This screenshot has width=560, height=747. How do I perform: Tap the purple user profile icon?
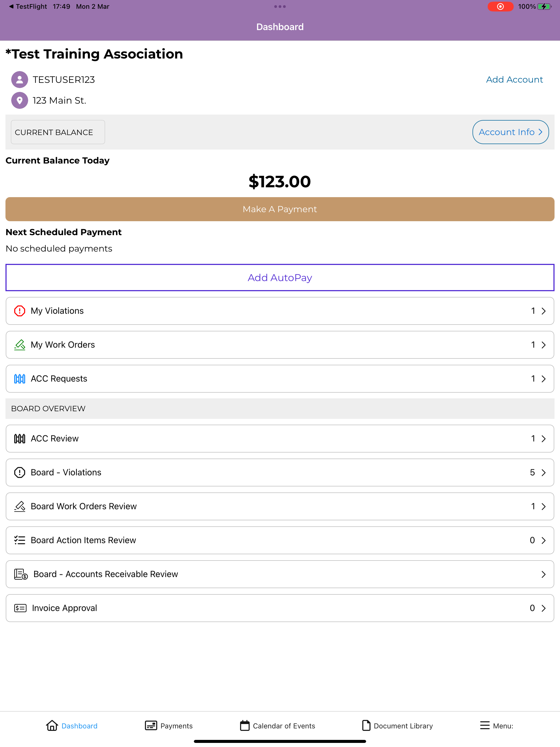pos(20,80)
